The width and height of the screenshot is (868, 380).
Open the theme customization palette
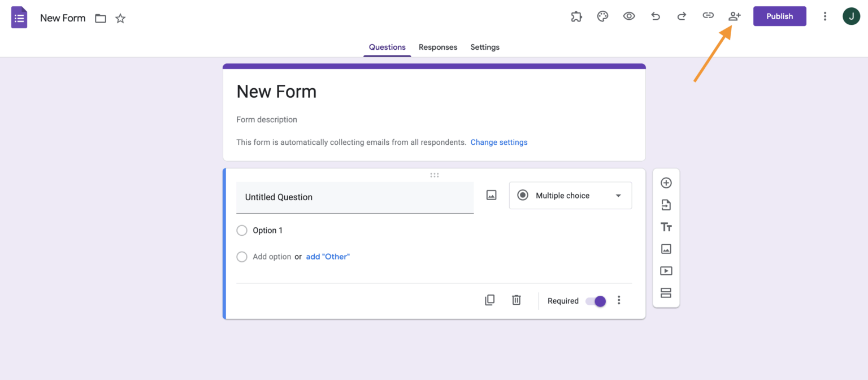(602, 16)
